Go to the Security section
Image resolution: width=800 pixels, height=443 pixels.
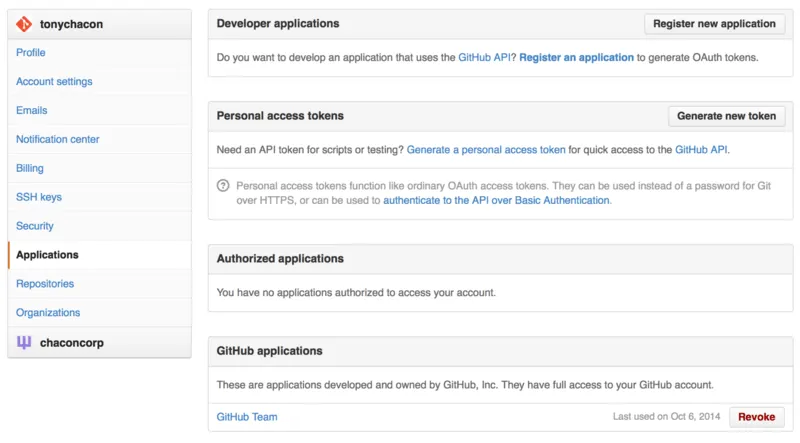pos(35,226)
